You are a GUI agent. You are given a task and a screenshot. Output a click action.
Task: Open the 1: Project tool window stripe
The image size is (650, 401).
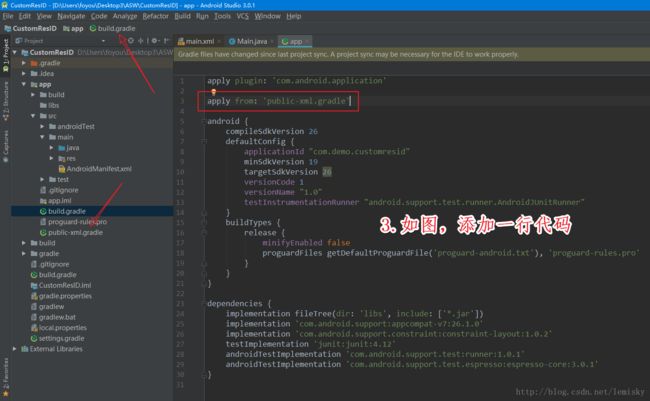(x=5, y=56)
